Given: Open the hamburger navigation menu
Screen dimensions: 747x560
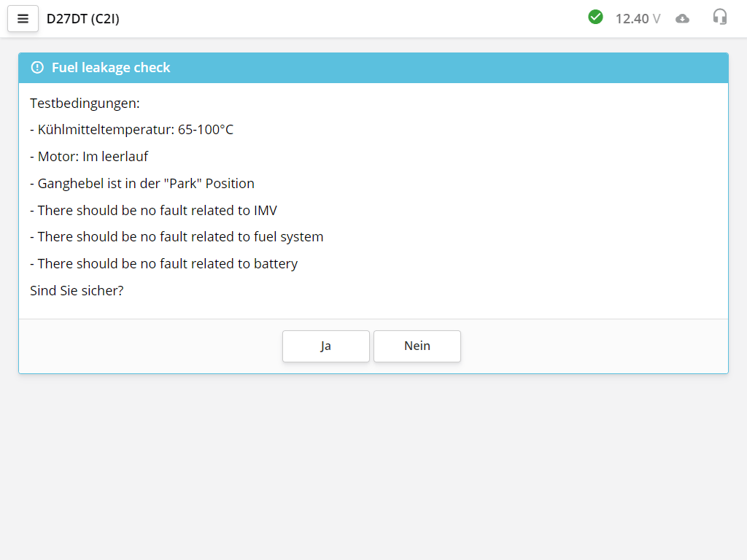Looking at the screenshot, I should click(23, 19).
